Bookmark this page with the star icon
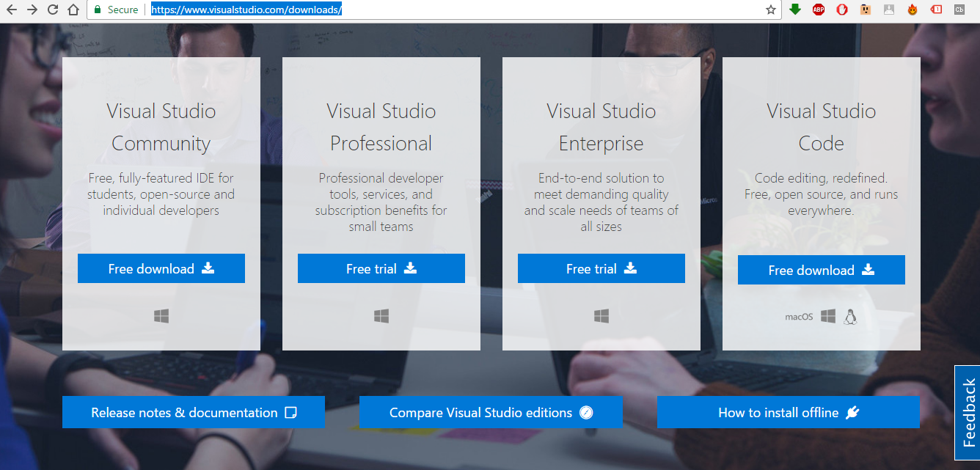Viewport: 980px width, 470px height. (771, 10)
